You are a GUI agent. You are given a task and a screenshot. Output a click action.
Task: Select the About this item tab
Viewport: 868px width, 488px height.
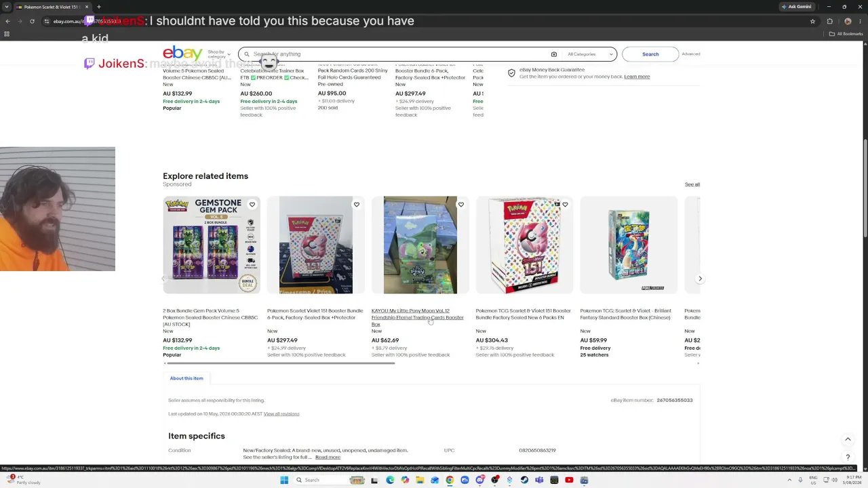(x=186, y=378)
